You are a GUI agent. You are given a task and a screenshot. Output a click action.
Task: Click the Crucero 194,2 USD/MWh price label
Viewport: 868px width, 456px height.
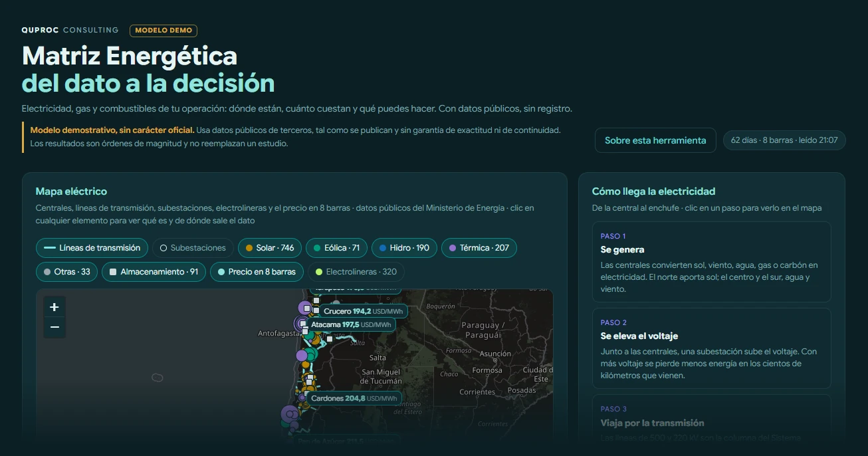[363, 311]
